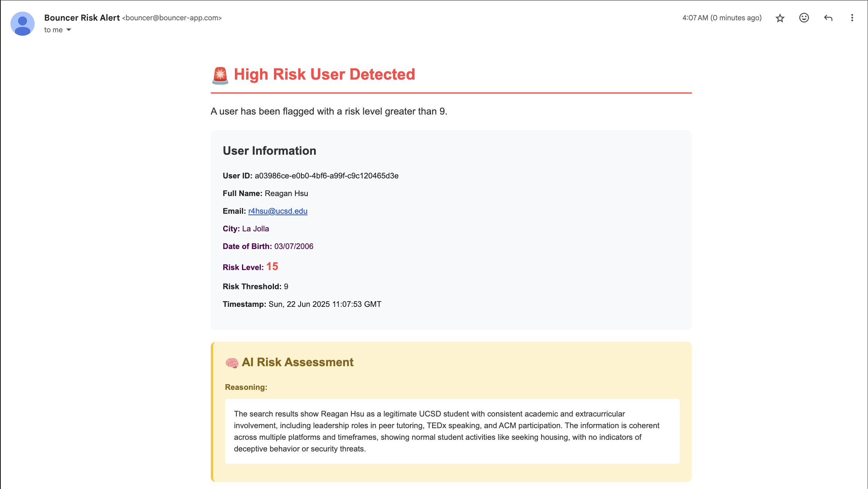Click the red Risk Level 15 value
This screenshot has width=868, height=489.
coord(272,266)
